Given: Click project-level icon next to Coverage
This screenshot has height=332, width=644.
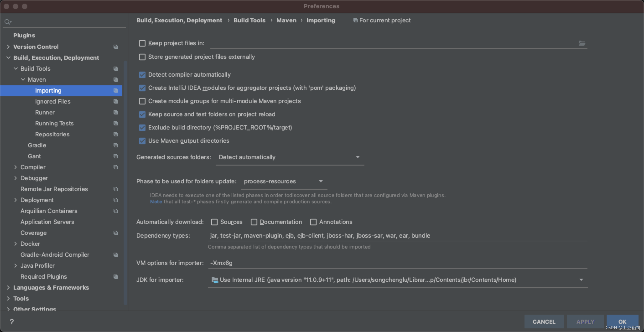Looking at the screenshot, I should tap(115, 233).
